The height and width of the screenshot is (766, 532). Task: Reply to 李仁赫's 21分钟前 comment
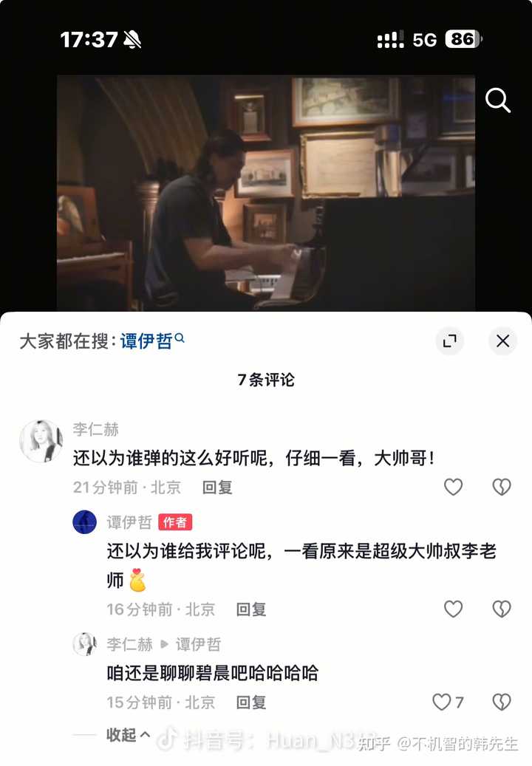pos(217,487)
